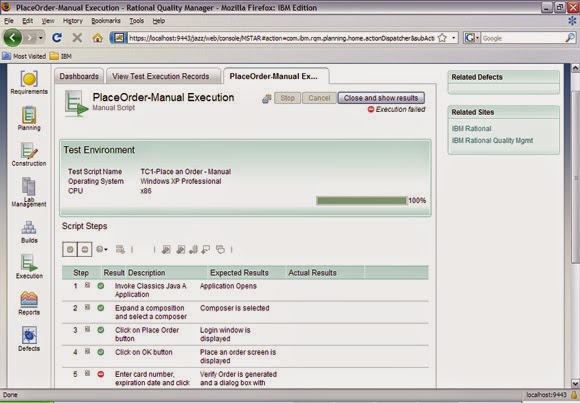Open the Planning section in sidebar

[29, 118]
